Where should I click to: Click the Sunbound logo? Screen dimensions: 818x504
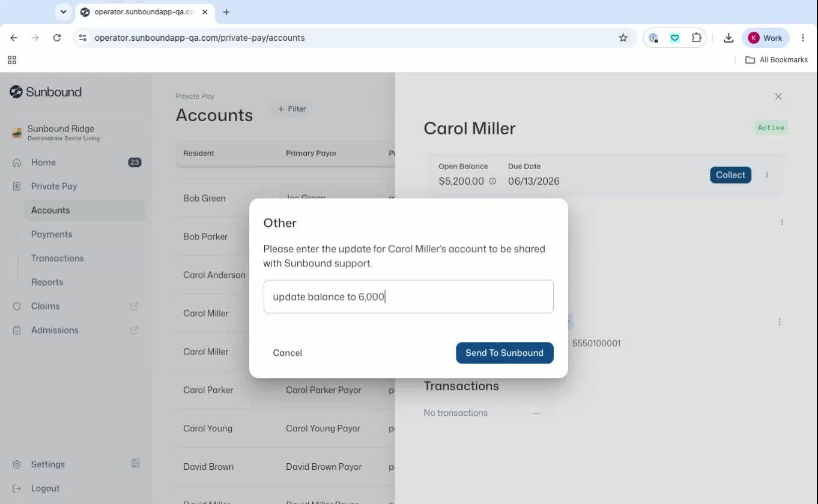point(46,92)
